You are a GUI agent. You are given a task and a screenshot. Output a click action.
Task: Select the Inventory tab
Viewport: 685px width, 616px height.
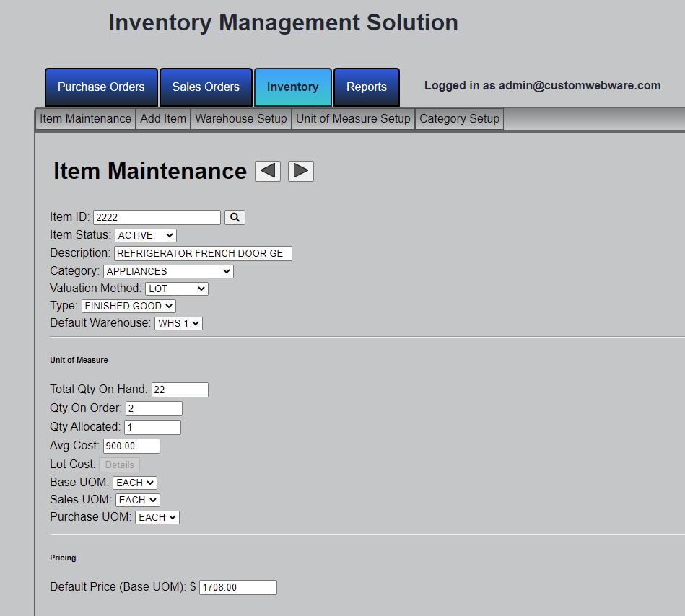(x=293, y=87)
